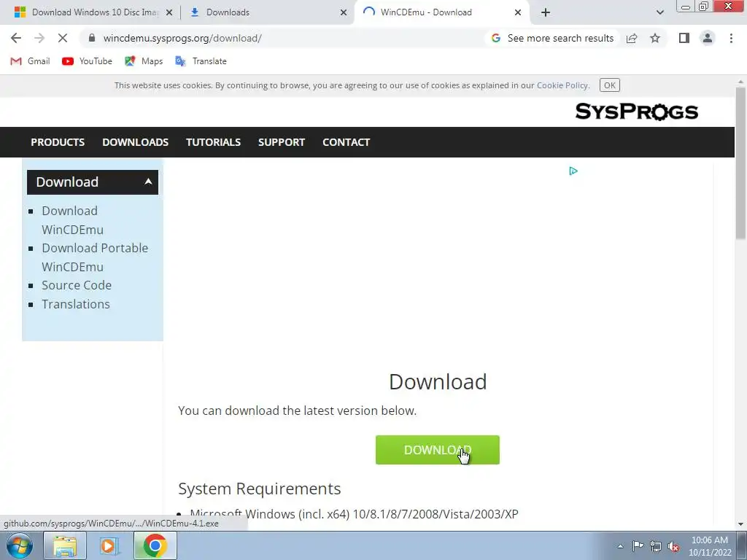
Task: Open Download Portable WinCDEmu link
Action: 95,257
